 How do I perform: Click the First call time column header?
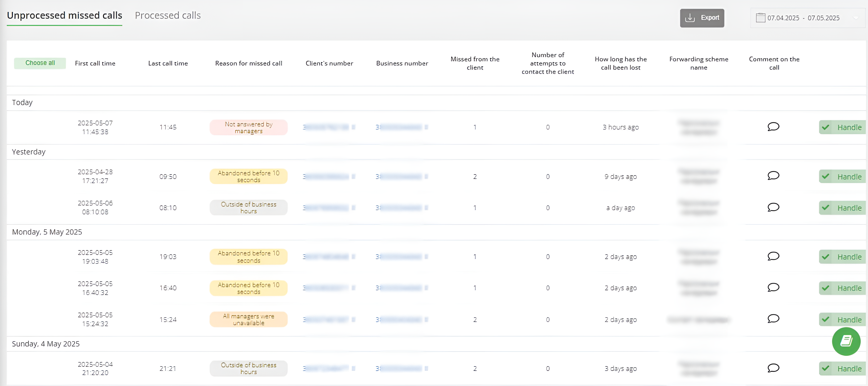(95, 63)
